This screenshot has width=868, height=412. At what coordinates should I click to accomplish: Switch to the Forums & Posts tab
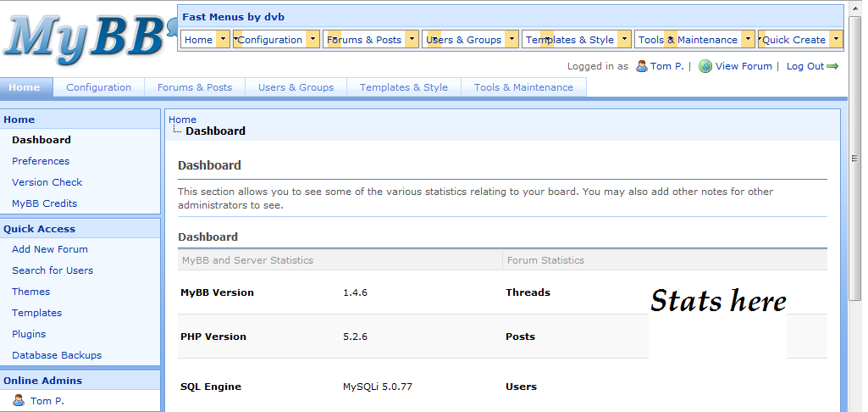coord(194,87)
